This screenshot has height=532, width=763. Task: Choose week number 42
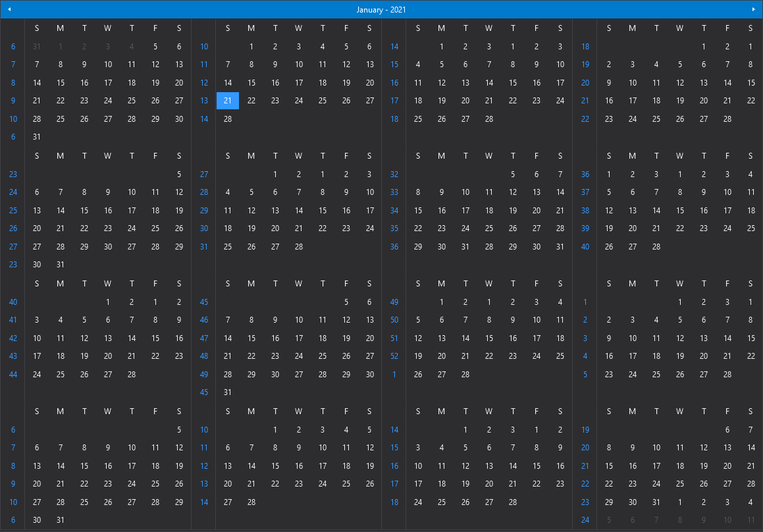click(13, 338)
